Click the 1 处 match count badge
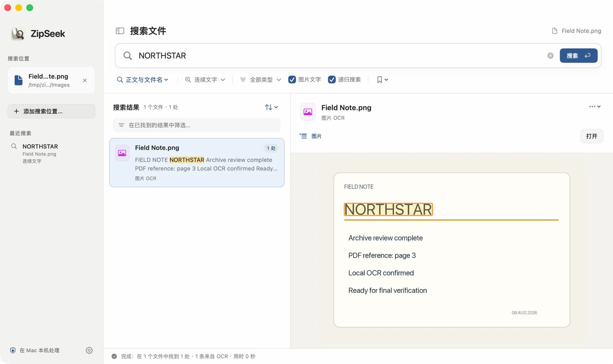This screenshot has height=364, width=613. 271,148
